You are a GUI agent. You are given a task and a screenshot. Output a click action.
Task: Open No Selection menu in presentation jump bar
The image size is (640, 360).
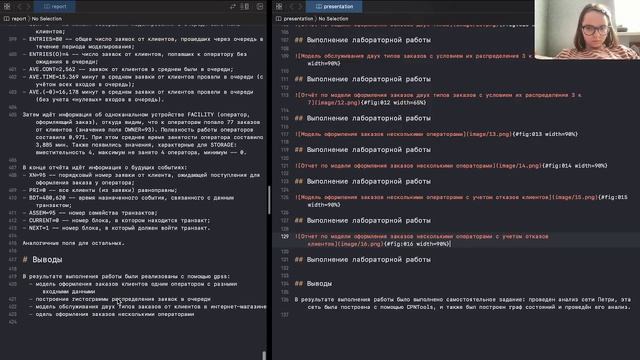coord(333,19)
